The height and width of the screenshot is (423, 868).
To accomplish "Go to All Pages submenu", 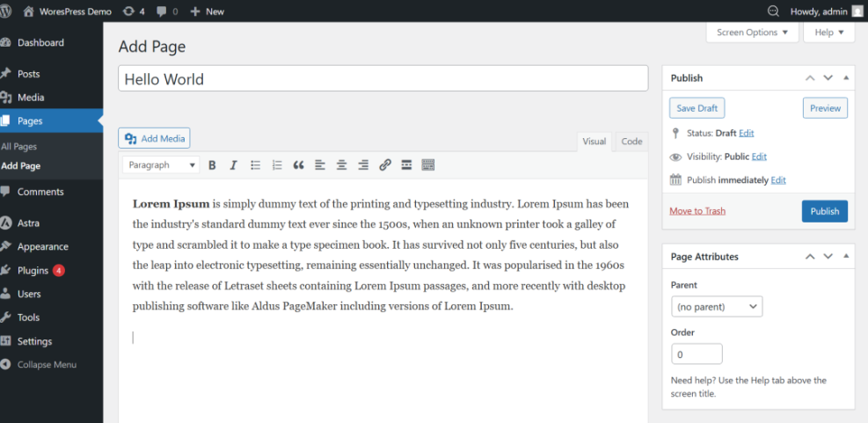I will [18, 147].
